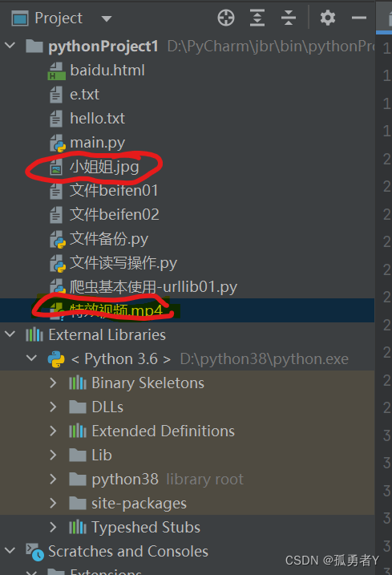Screen dimensions: 392x575
Task: Select External Libraries label
Action: click(x=107, y=334)
